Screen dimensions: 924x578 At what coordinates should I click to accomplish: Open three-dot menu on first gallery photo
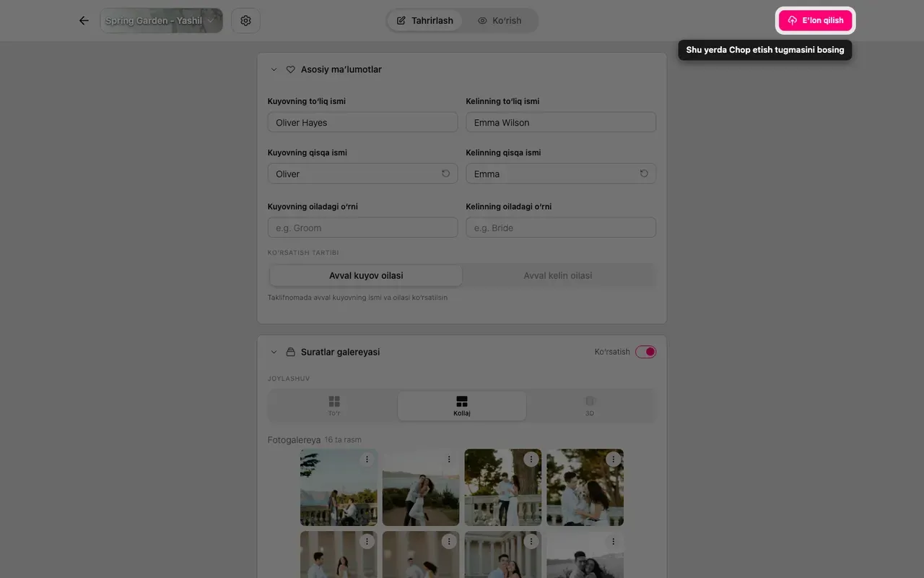pyautogui.click(x=367, y=460)
